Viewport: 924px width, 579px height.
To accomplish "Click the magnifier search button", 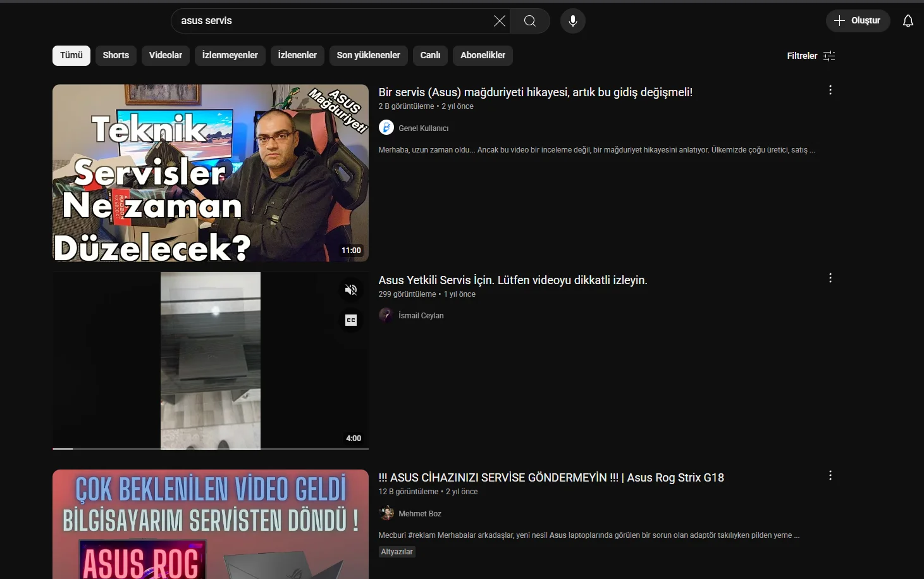I will pyautogui.click(x=530, y=21).
